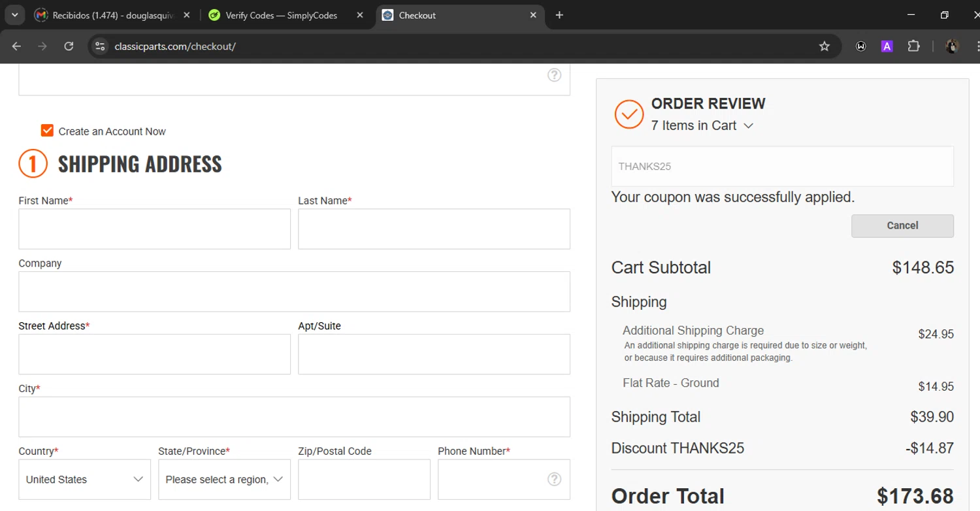Viewport: 980px width, 511px height.
Task: Close the Verify Codes SimplyCodes tab
Action: click(x=360, y=15)
